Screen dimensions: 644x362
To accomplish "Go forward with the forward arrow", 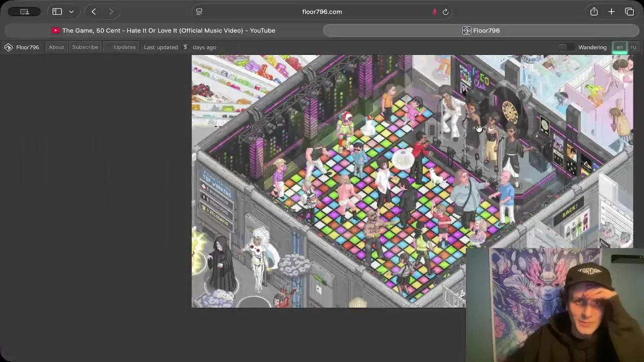I will coord(111,12).
